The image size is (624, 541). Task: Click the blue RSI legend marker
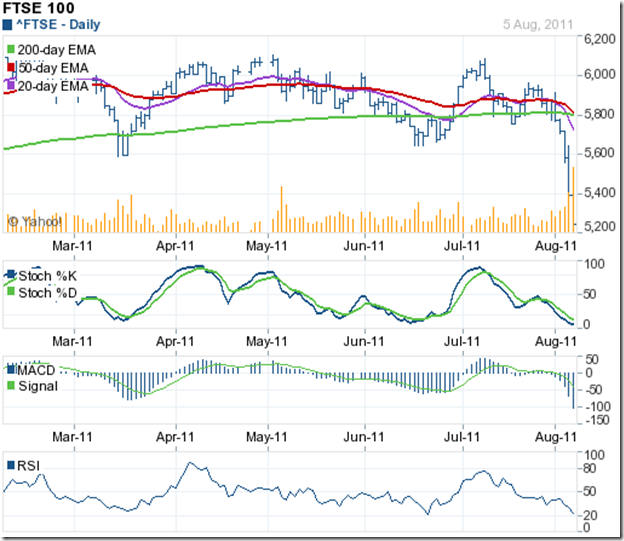pyautogui.click(x=10, y=465)
